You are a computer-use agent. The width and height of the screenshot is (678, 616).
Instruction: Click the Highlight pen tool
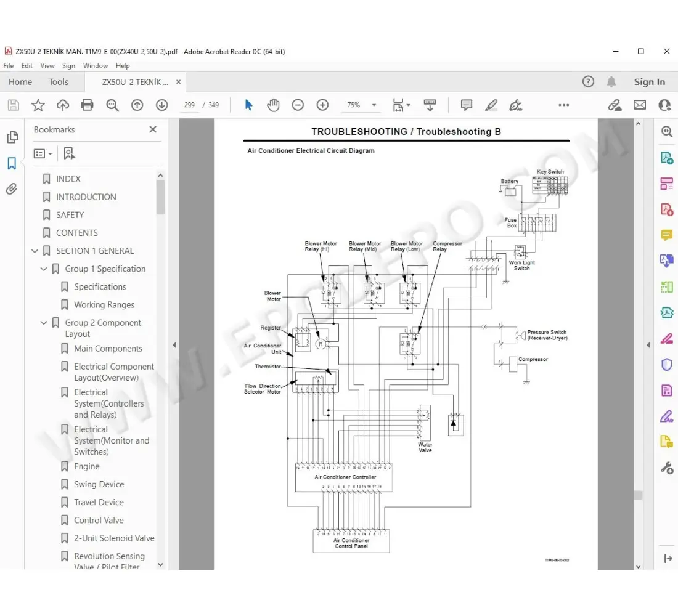[491, 105]
